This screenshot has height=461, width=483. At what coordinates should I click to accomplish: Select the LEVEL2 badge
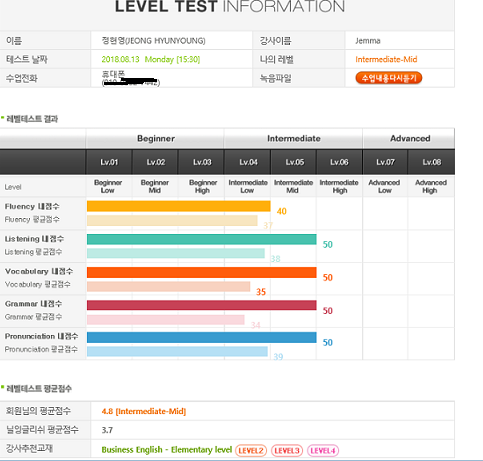251,451
